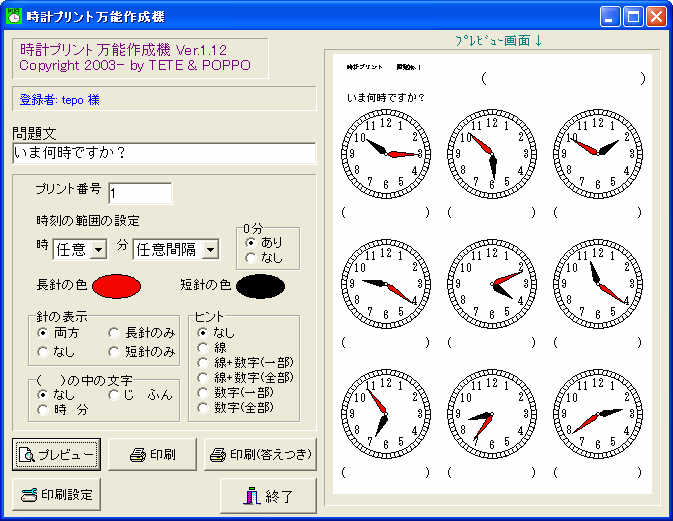Image resolution: width=673 pixels, height=521 pixels.
Task: Click the magnifier icon on プレビュー button
Action: (27, 454)
